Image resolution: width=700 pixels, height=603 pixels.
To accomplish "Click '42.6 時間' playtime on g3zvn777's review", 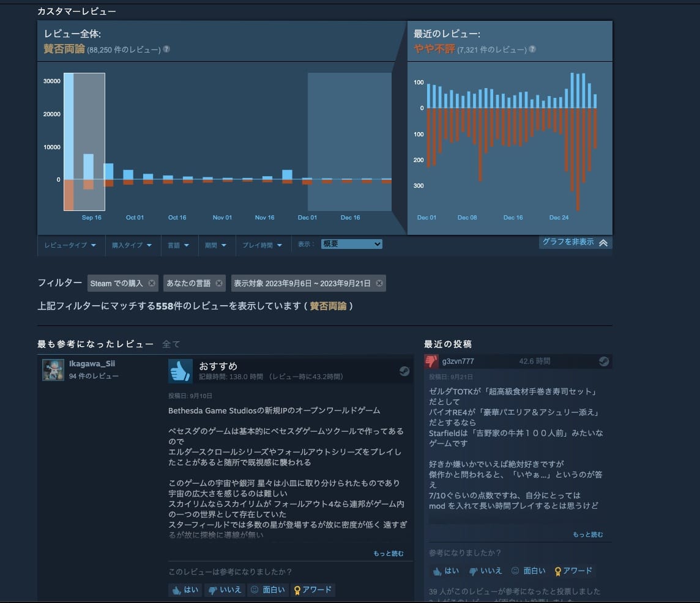I will (x=534, y=361).
